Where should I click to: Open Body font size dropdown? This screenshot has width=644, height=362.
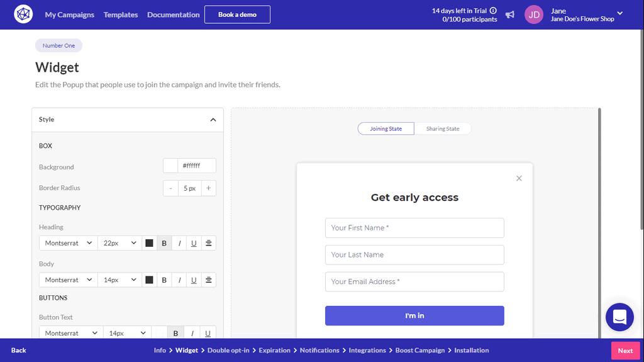tap(119, 280)
